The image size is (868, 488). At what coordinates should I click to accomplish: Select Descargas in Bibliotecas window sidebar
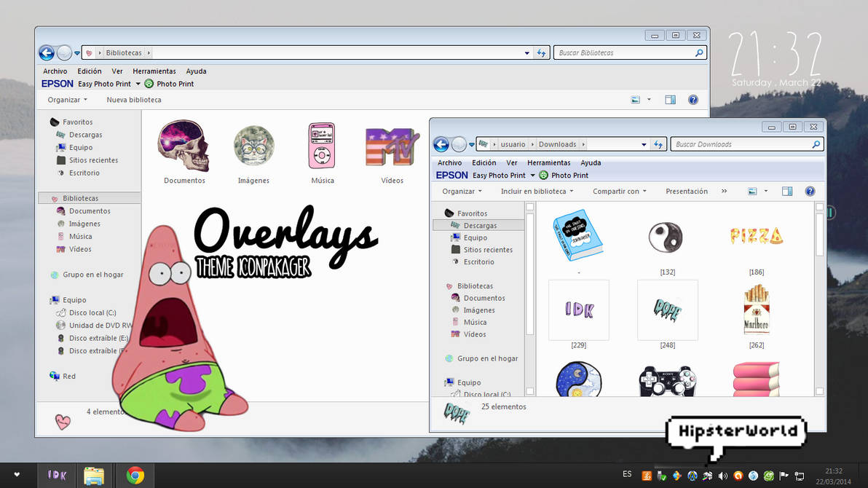coord(85,135)
